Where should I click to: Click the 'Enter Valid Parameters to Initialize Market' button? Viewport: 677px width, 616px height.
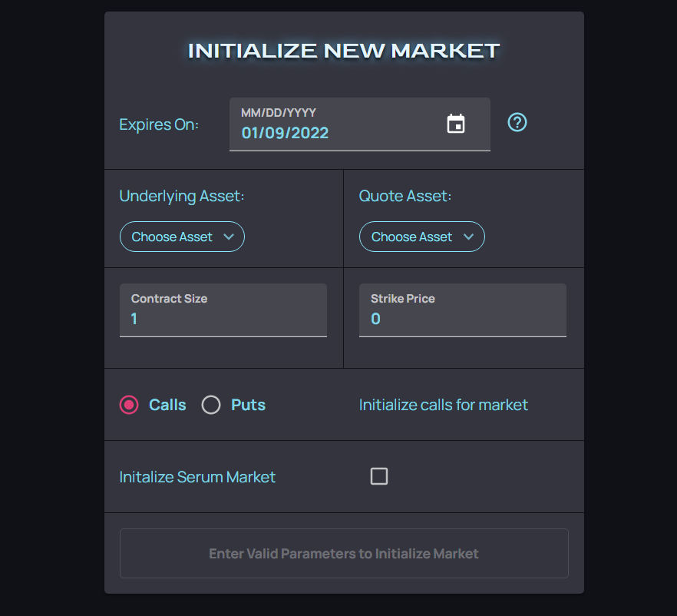[x=344, y=553]
